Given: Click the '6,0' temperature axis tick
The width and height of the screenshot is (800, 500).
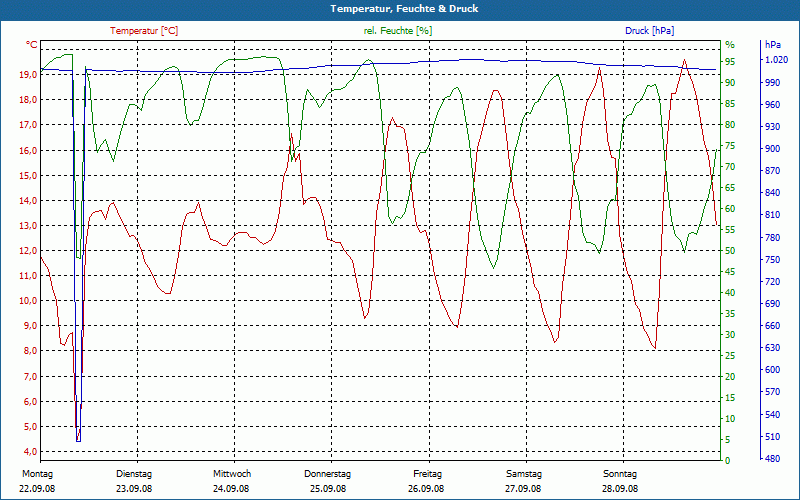Looking at the screenshot, I should [30, 402].
